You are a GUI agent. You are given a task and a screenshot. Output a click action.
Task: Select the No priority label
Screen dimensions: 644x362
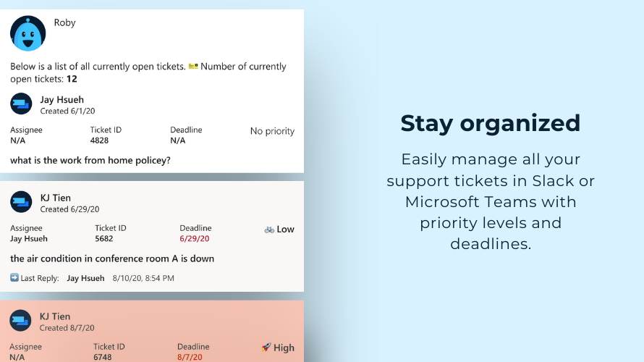tap(272, 131)
